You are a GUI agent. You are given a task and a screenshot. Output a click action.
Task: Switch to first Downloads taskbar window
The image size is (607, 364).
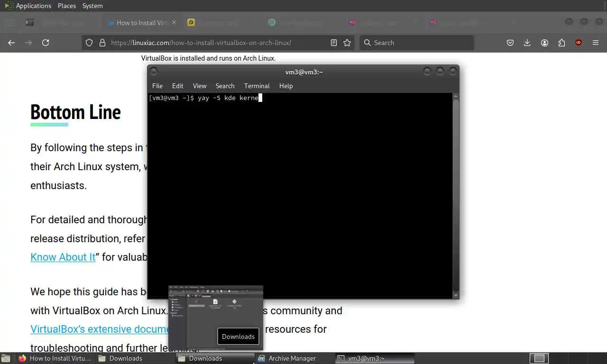[x=135, y=358]
